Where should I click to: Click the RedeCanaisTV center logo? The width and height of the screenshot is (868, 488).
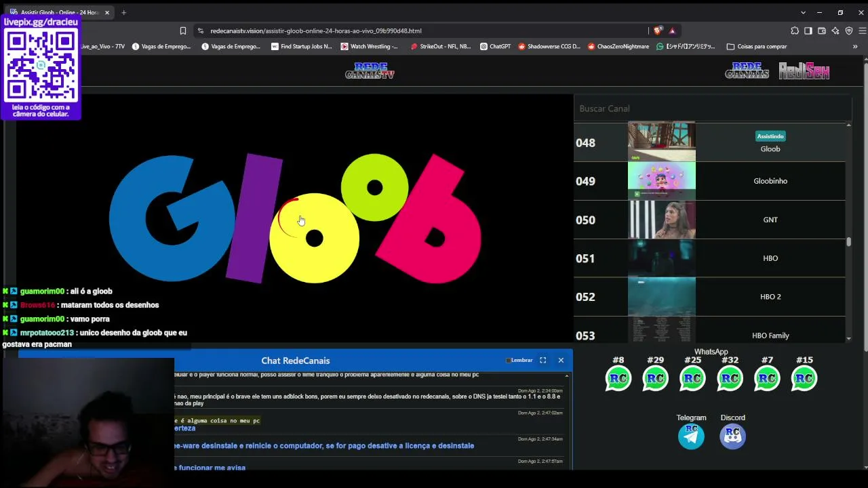(370, 70)
